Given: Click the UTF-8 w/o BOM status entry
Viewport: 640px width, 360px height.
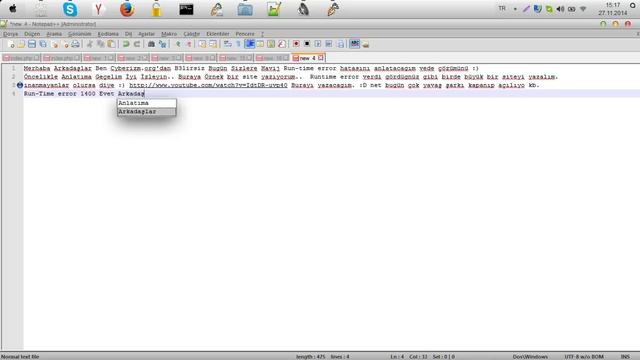Looking at the screenshot, I should tap(584, 357).
